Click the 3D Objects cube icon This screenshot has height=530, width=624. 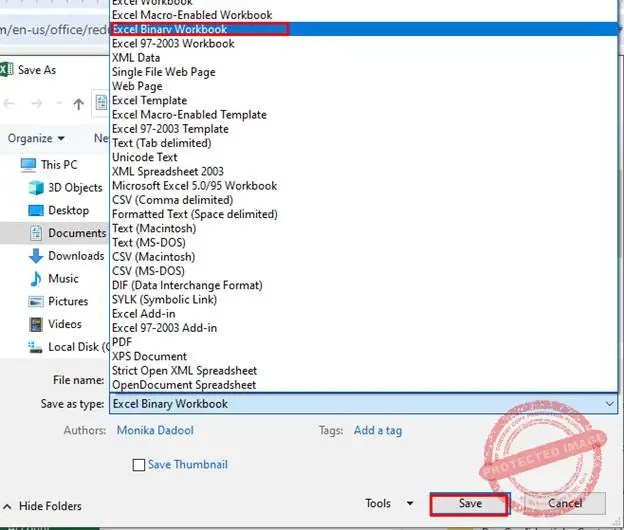click(x=36, y=187)
